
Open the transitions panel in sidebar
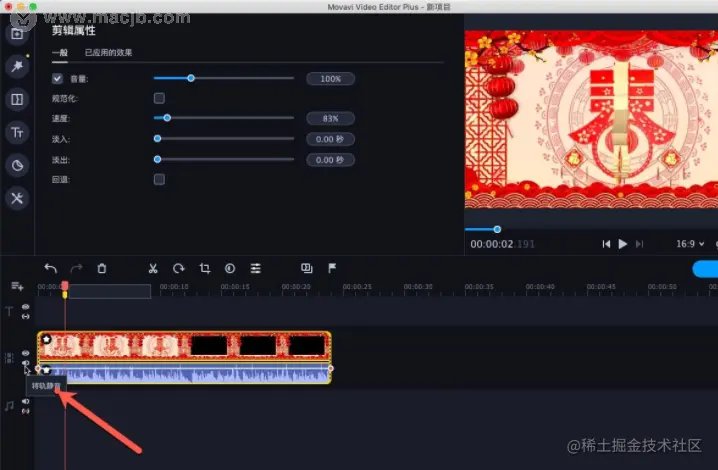coord(17,99)
